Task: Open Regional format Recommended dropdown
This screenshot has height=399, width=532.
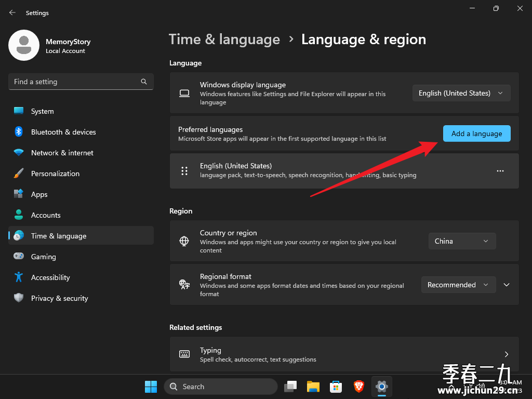Action: (458, 285)
